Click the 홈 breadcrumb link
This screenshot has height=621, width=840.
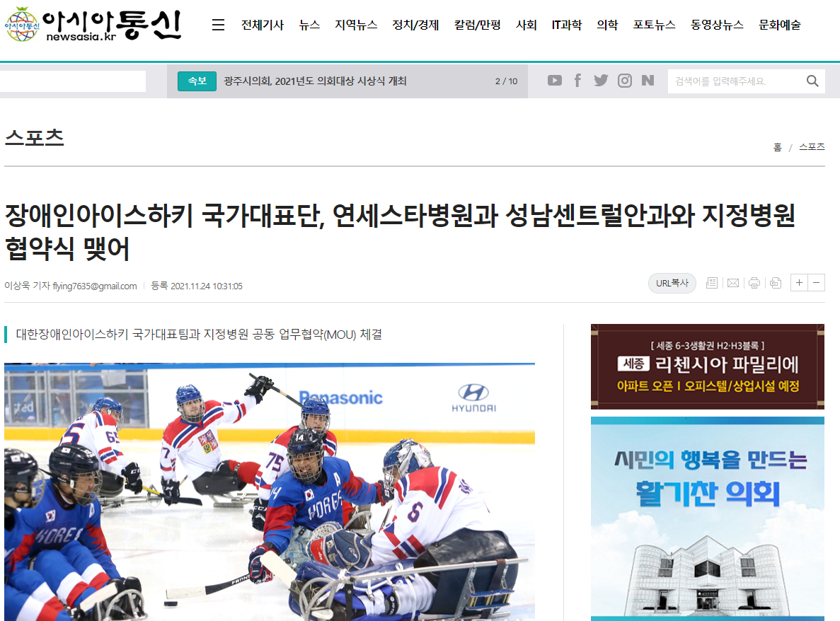(777, 147)
